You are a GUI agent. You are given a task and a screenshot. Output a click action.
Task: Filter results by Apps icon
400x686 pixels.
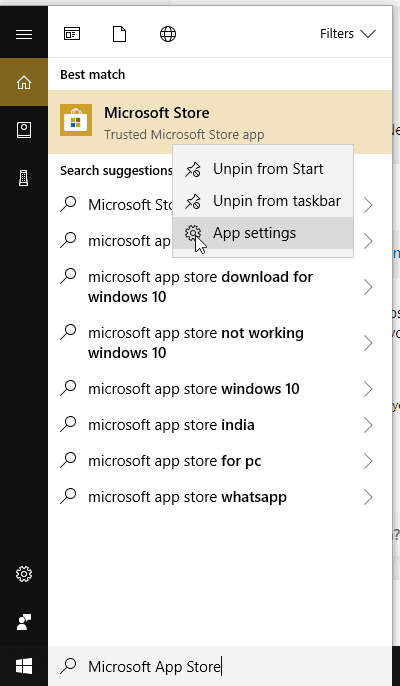pos(72,34)
